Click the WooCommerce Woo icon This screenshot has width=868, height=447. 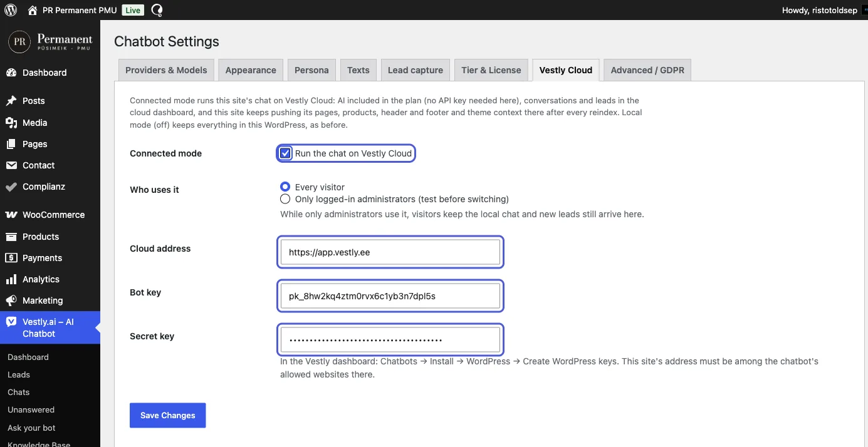(x=11, y=215)
